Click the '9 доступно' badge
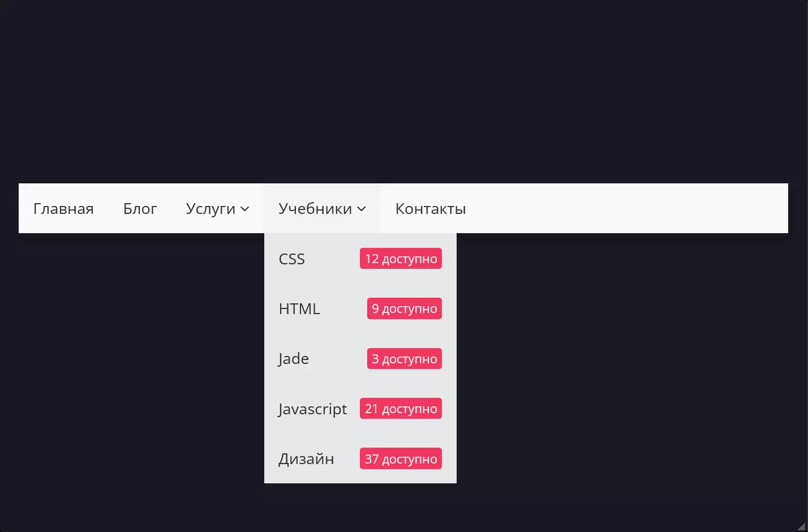The image size is (808, 532). point(405,308)
